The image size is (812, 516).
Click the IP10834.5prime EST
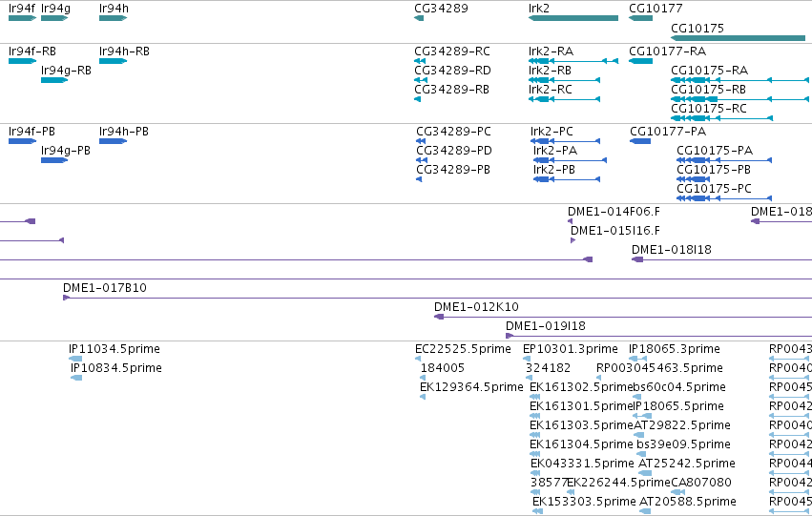tap(76, 378)
